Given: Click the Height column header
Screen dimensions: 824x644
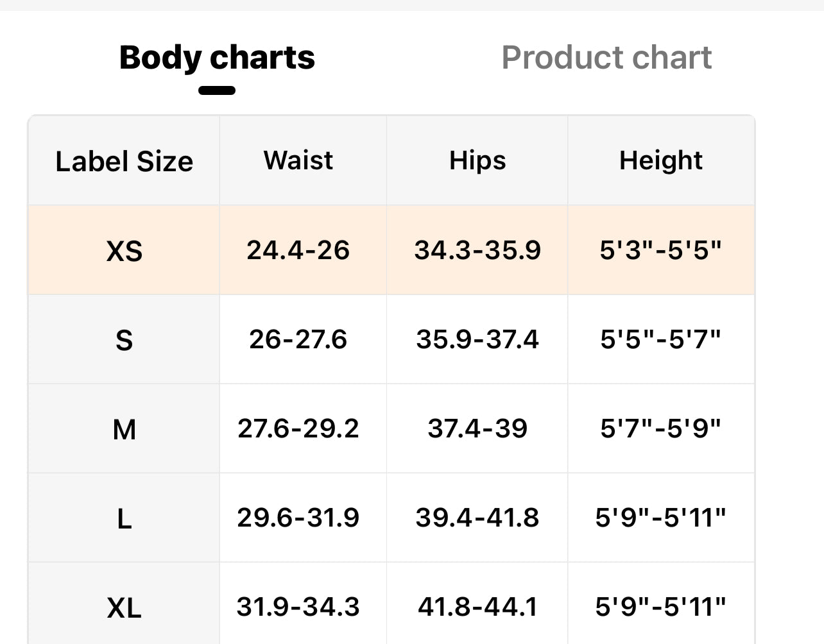Looking at the screenshot, I should click(x=660, y=160).
